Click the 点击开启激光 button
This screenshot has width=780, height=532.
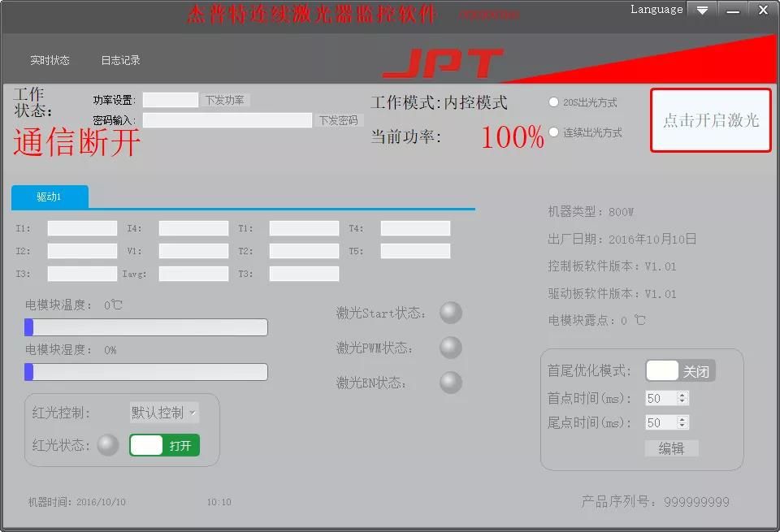(711, 120)
